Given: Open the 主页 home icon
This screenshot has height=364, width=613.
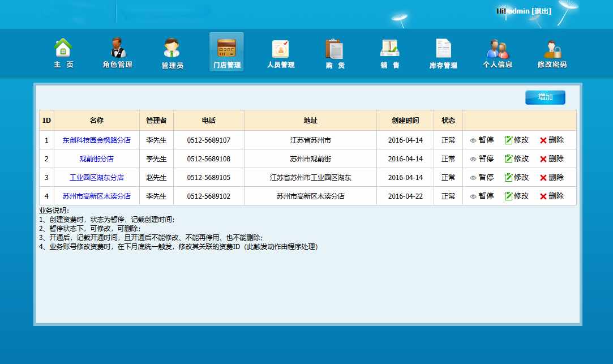Looking at the screenshot, I should click(x=63, y=53).
